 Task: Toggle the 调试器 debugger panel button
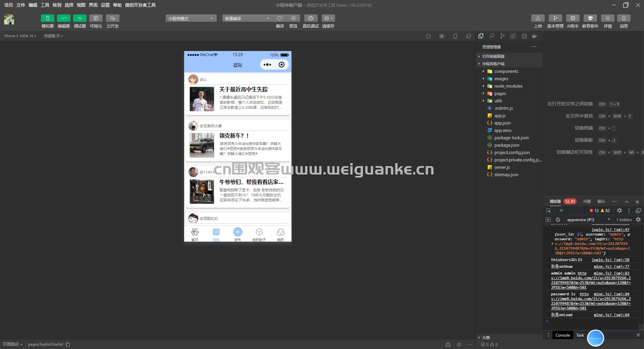(x=79, y=18)
